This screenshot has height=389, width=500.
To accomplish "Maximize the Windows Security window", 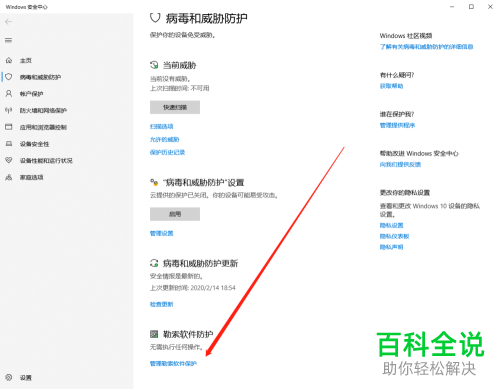I will 471,7.
